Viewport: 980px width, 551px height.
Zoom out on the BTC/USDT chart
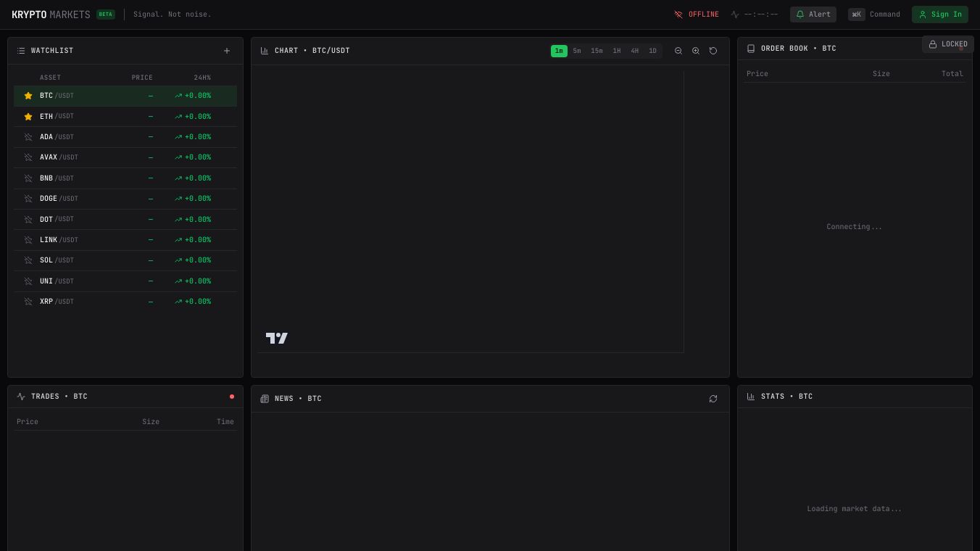pos(678,51)
